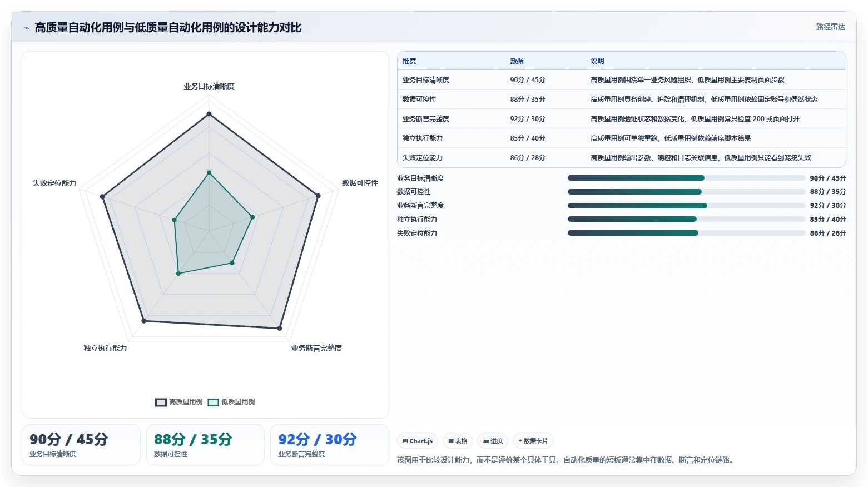
Task: Click table cell 数据可控性
Action: [419, 100]
